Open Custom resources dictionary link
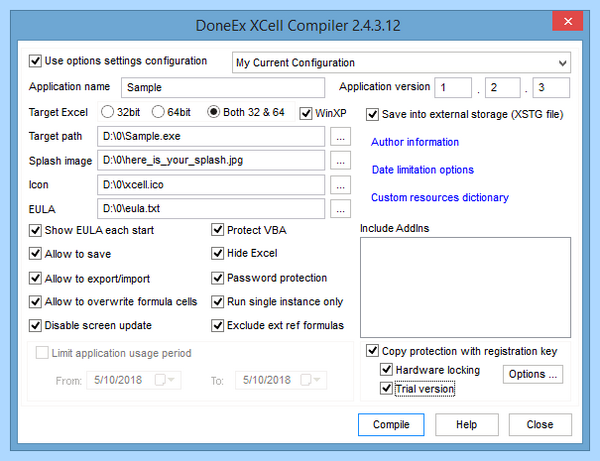This screenshot has height=461, width=600. [440, 197]
